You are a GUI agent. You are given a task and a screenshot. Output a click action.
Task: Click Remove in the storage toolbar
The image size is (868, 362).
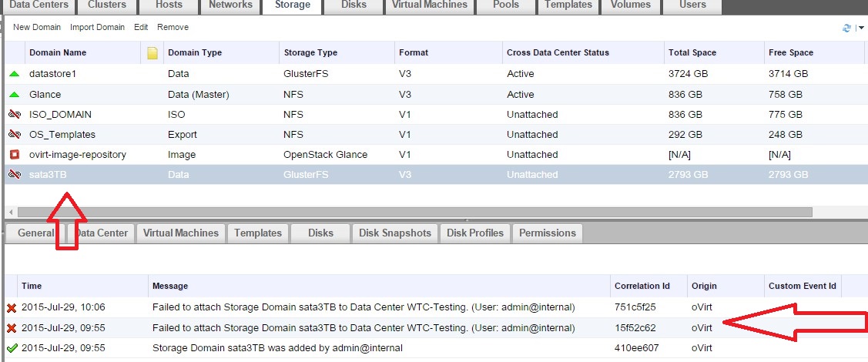click(173, 27)
